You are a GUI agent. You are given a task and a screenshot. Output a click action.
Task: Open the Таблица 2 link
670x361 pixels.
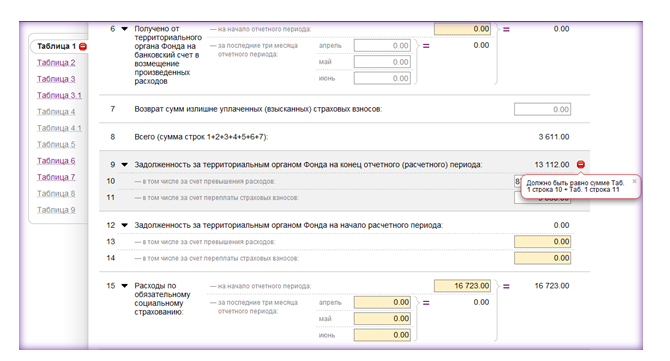click(x=56, y=62)
